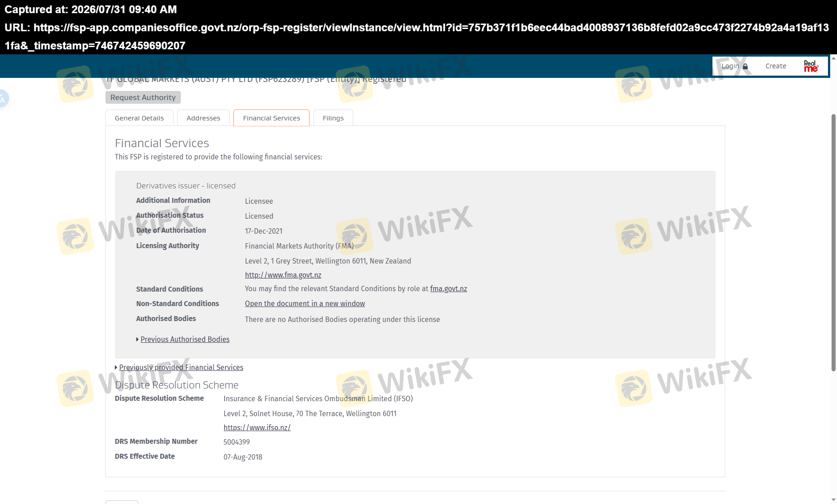Screen dimensions: 837x504
Task: Open the http://www.fma.govt.nz link
Action: (283, 275)
